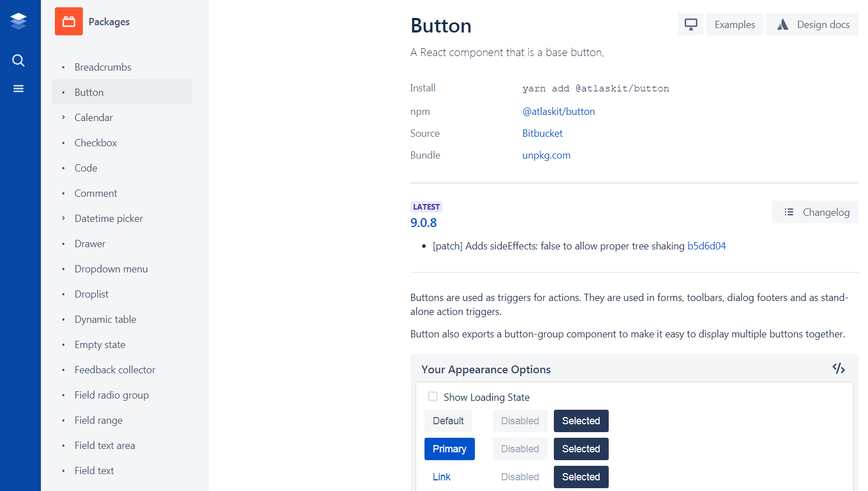Open the Drawer package page
Viewport: 868px width, 491px height.
click(122, 244)
